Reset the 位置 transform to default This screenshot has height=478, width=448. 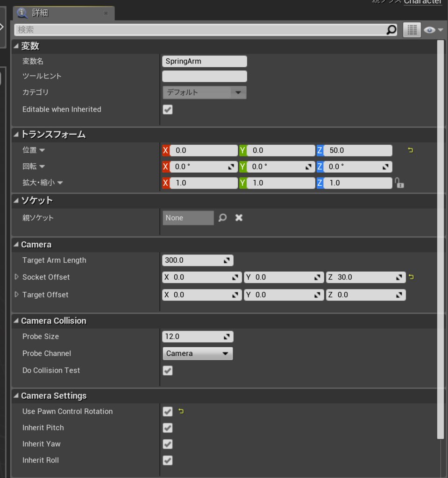[x=411, y=150]
